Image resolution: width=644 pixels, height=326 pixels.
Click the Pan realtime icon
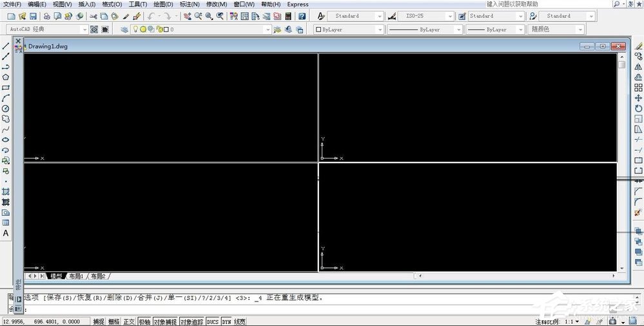188,16
